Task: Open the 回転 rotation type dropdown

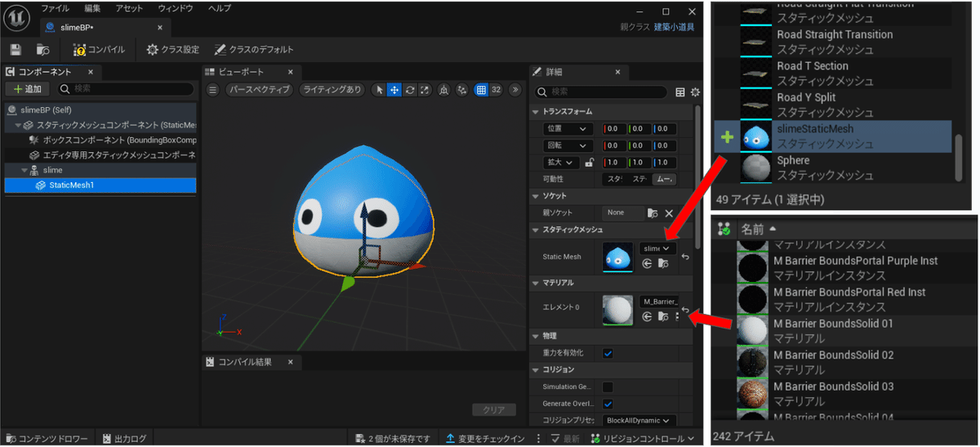Action: tap(568, 146)
